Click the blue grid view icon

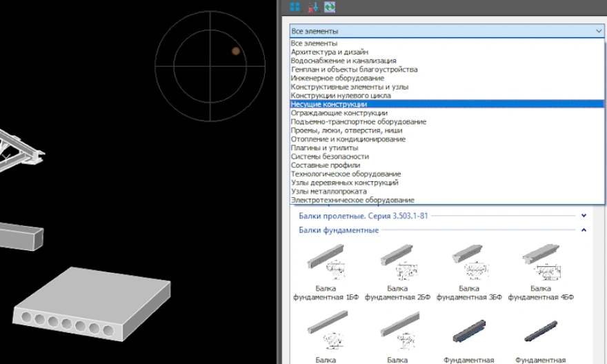tap(295, 7)
